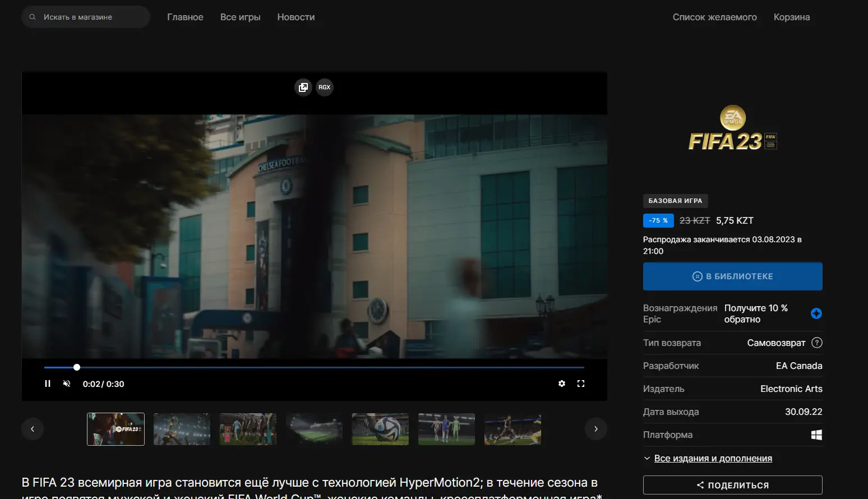This screenshot has width=868, height=499.
Task: Pause the trailer video
Action: pyautogui.click(x=48, y=384)
